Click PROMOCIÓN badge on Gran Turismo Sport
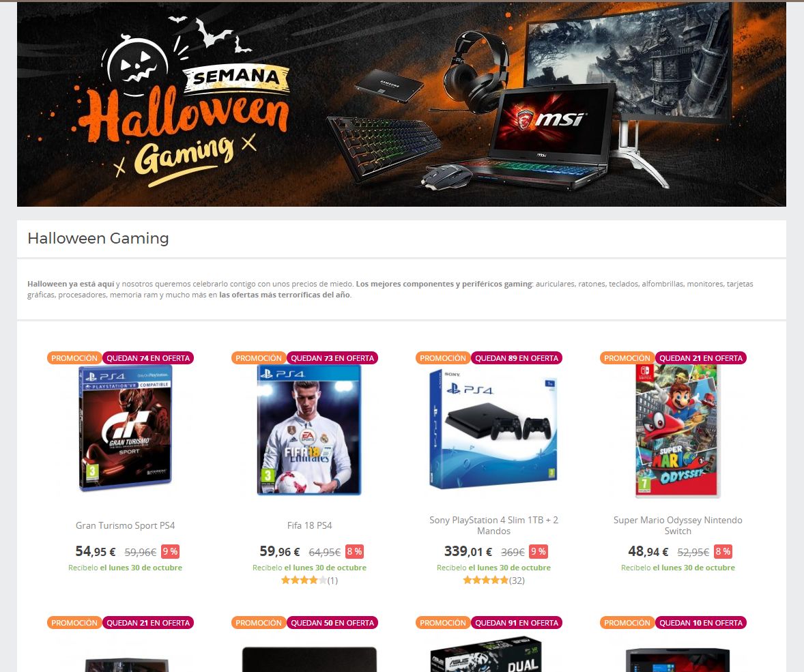 (x=74, y=357)
